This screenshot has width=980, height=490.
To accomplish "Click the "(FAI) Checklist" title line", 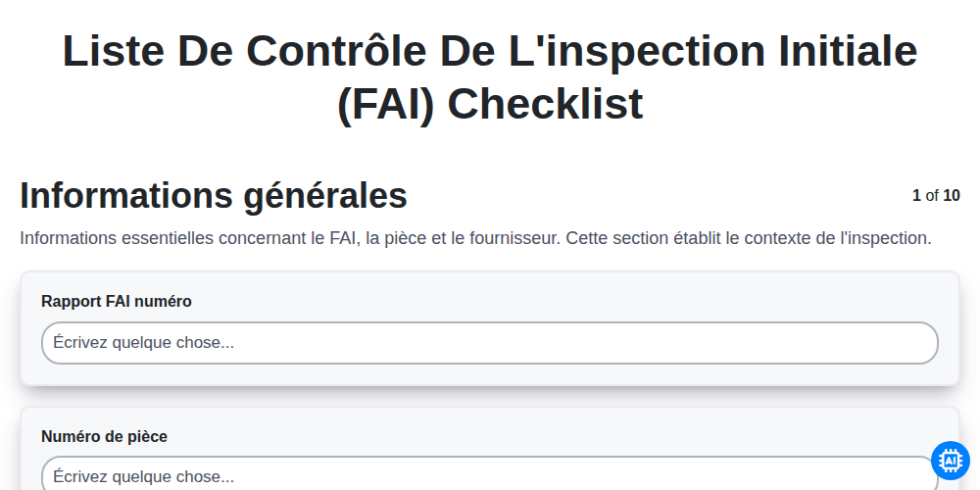I will tap(489, 103).
